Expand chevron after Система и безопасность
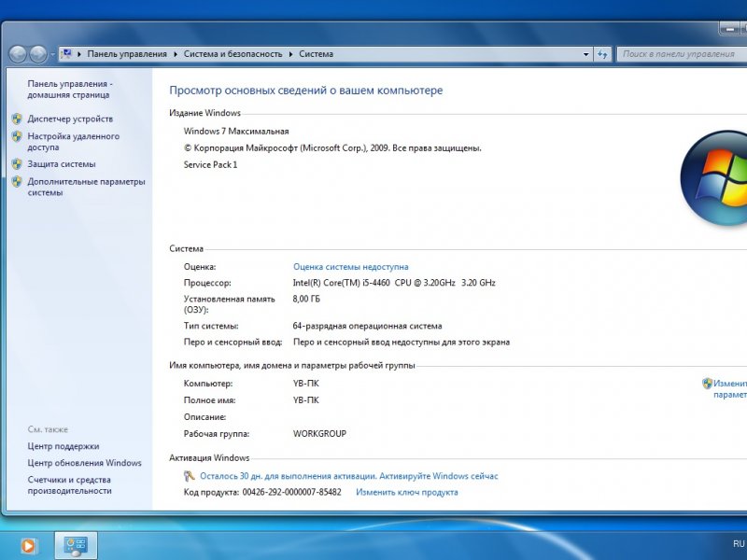This screenshot has width=747, height=560. point(290,54)
